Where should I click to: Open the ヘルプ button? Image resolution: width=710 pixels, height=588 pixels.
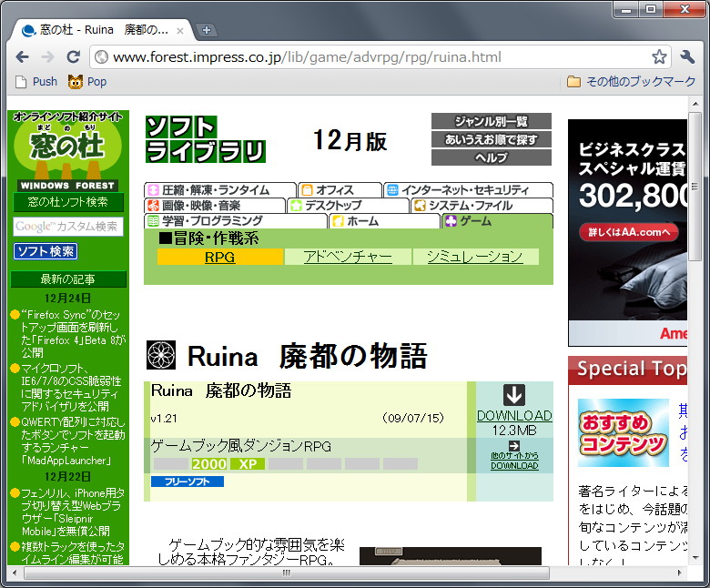(x=492, y=157)
